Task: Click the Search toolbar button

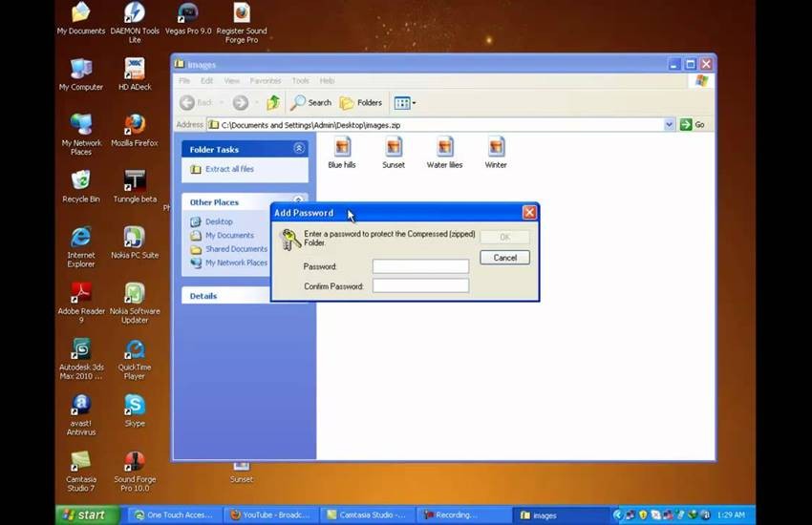Action: (311, 103)
